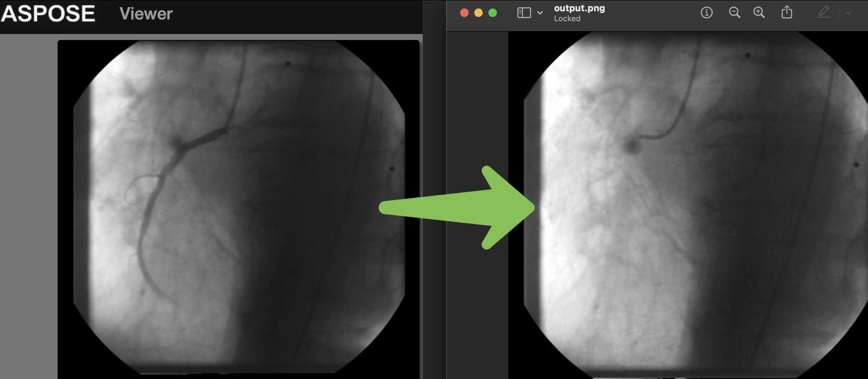Enter full screen using the green button
The width and height of the screenshot is (868, 379).
point(493,13)
